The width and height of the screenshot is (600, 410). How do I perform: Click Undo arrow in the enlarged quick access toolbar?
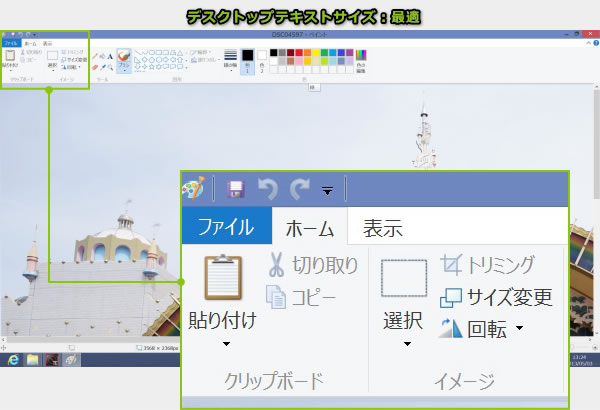(267, 189)
